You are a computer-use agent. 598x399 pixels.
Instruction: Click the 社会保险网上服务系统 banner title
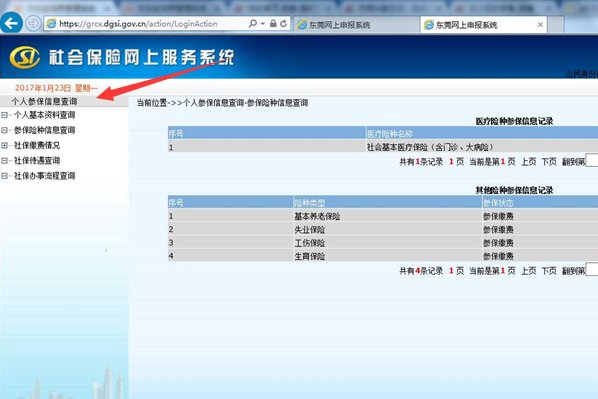(141, 58)
